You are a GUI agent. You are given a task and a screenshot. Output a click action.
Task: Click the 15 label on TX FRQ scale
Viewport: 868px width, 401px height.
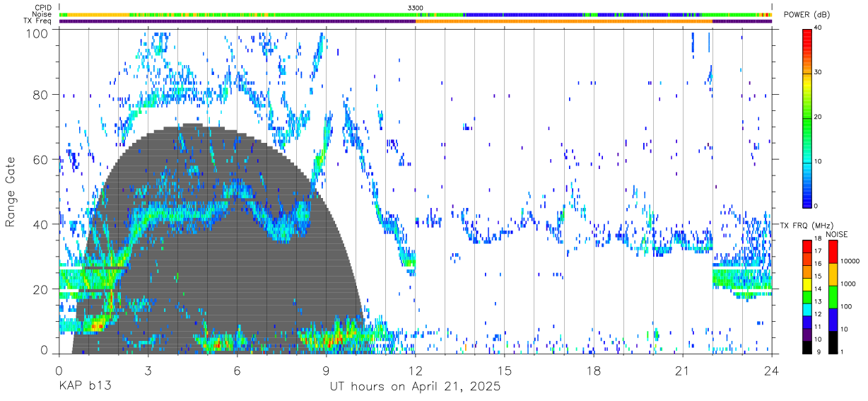(x=818, y=277)
